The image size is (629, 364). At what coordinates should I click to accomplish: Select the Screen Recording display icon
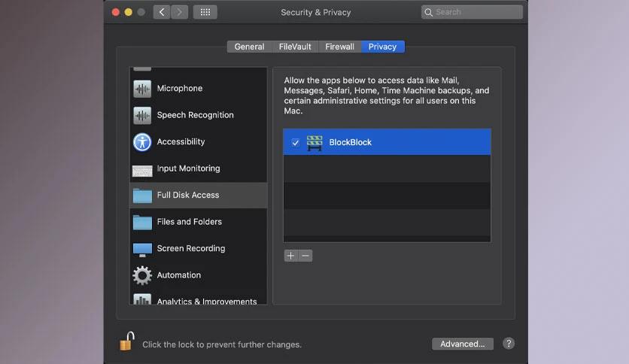tap(142, 250)
